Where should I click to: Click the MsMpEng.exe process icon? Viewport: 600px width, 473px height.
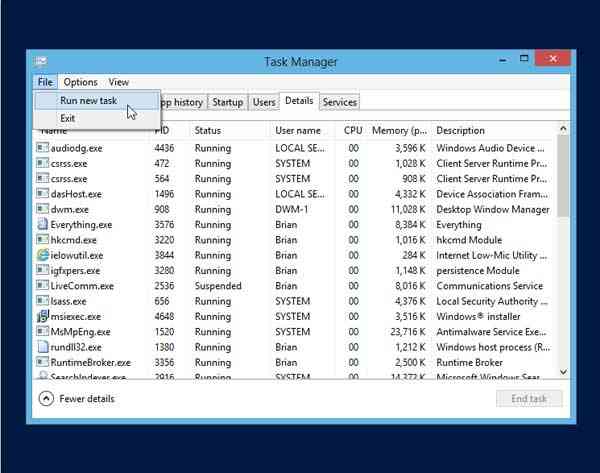tap(42, 332)
